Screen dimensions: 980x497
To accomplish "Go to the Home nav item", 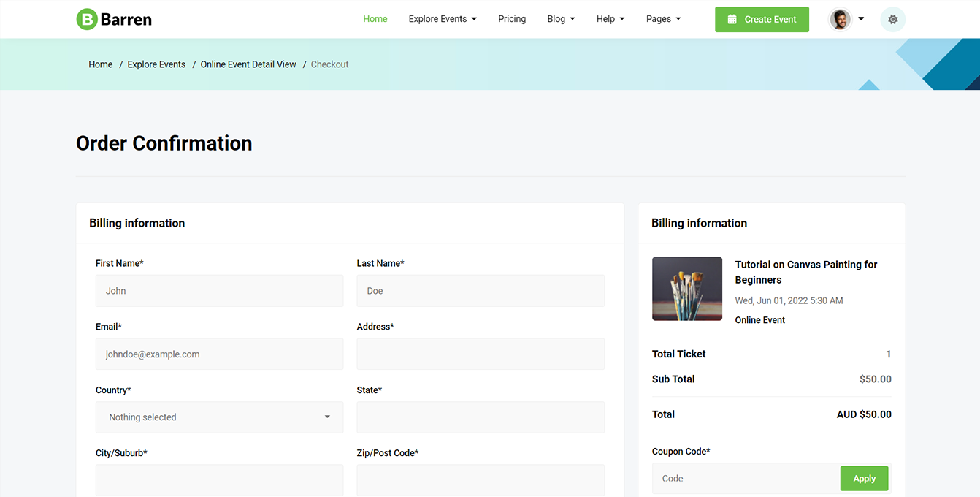I will pyautogui.click(x=375, y=19).
